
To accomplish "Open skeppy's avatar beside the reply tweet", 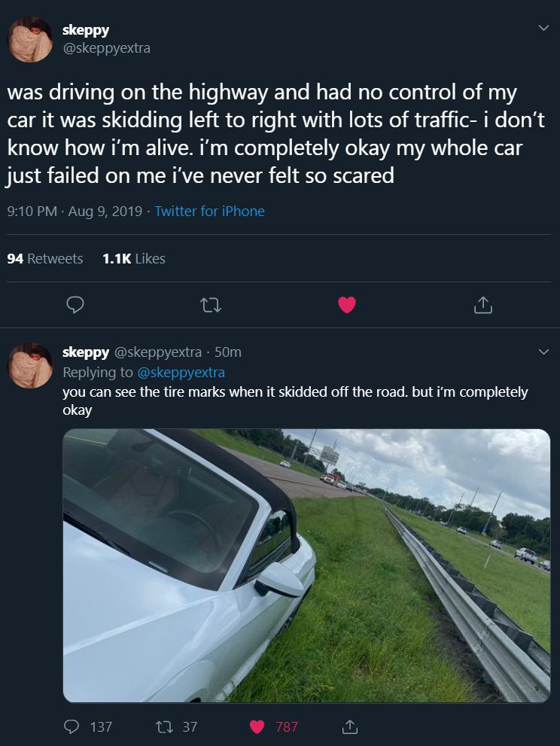I will point(30,366).
